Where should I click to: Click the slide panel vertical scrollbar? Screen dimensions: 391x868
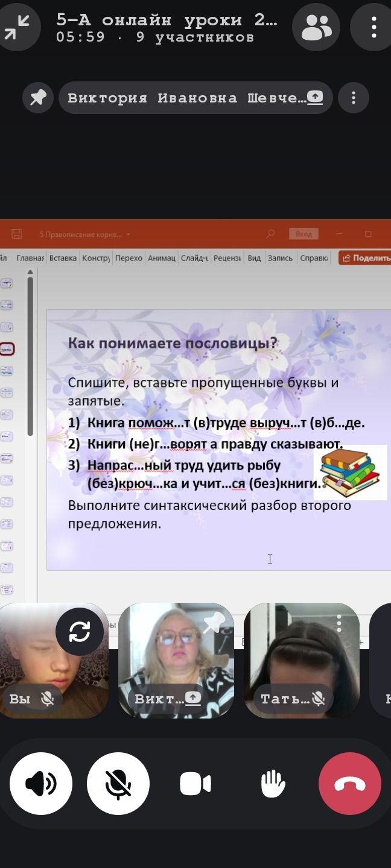tap(31, 356)
